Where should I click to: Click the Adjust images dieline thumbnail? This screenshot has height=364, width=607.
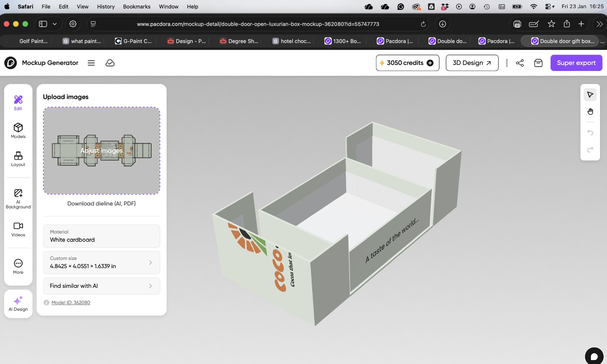click(101, 150)
